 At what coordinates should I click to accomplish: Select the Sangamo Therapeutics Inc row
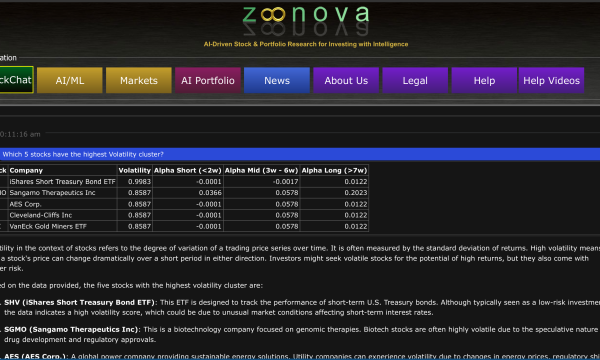184,193
